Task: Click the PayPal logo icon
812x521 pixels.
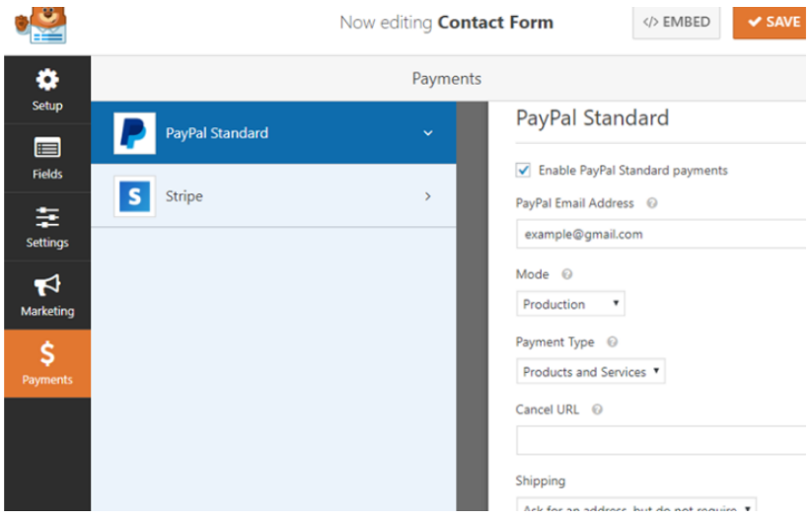Action: click(x=134, y=133)
